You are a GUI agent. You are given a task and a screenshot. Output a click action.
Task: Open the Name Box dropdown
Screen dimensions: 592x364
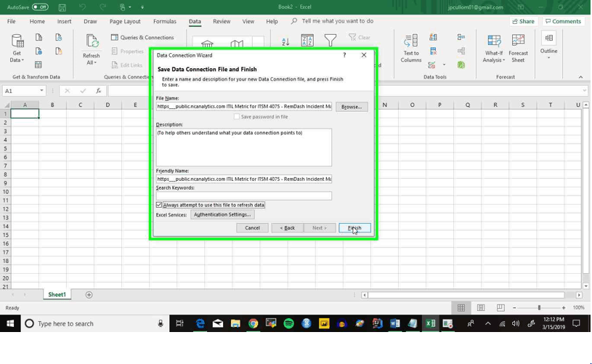(x=41, y=91)
